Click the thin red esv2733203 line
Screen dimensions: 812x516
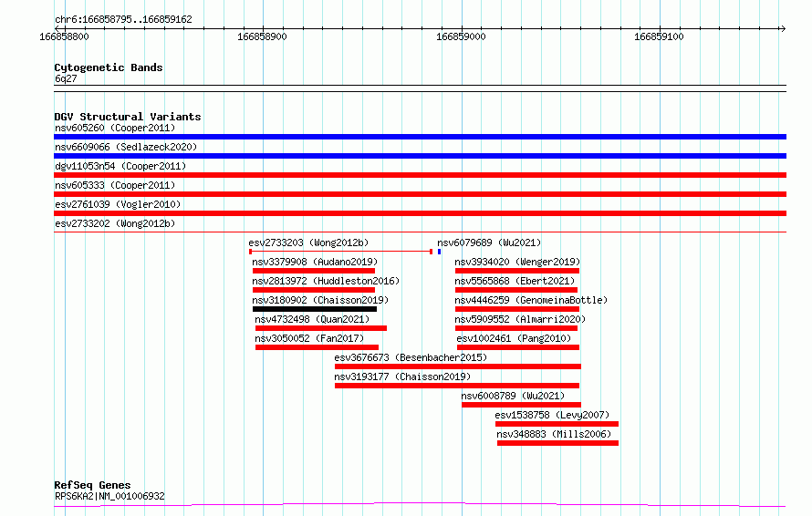(x=340, y=252)
